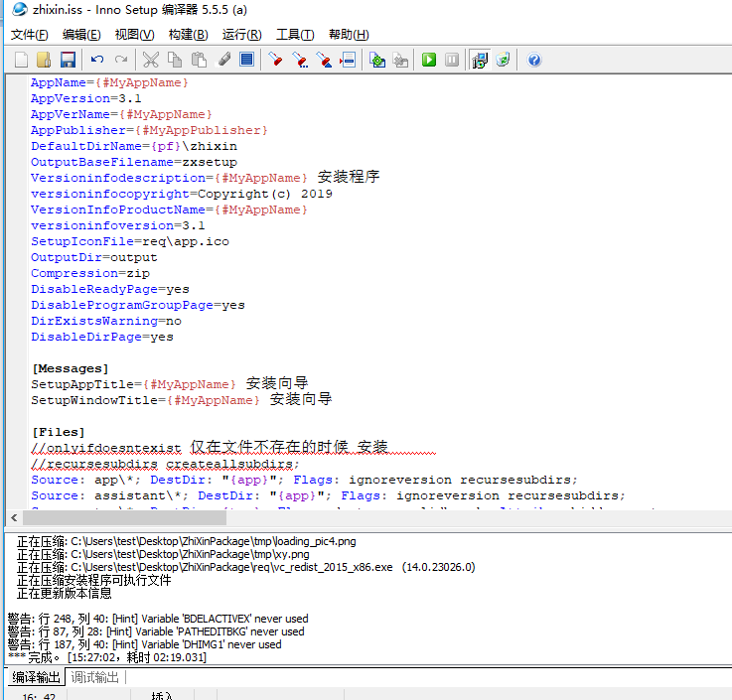Click the Paste clipboard icon

[x=198, y=60]
